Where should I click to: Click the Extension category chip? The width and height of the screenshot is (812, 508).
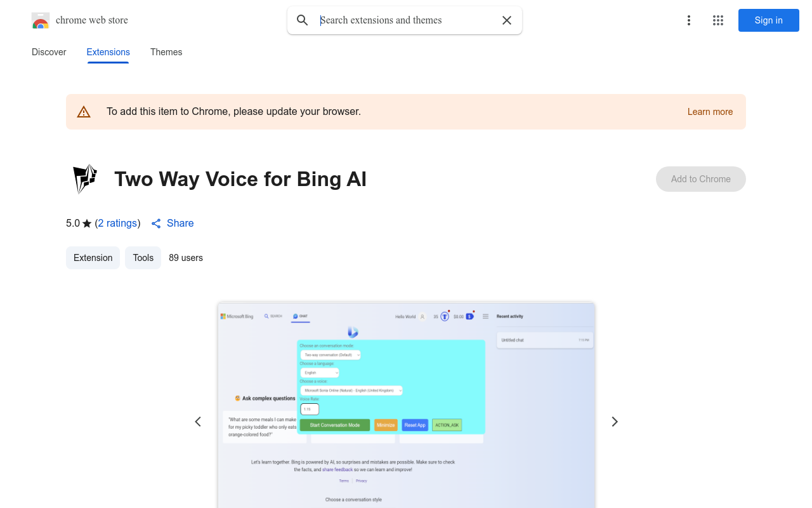93,258
